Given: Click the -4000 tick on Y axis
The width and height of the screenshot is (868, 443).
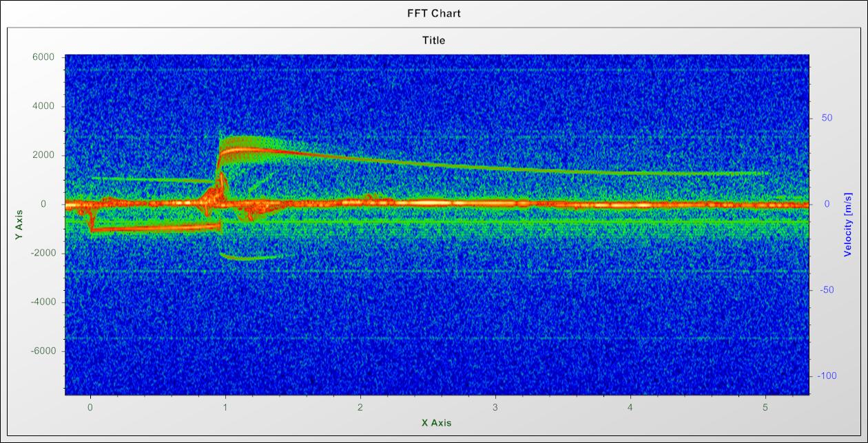Looking at the screenshot, I should 42,302.
